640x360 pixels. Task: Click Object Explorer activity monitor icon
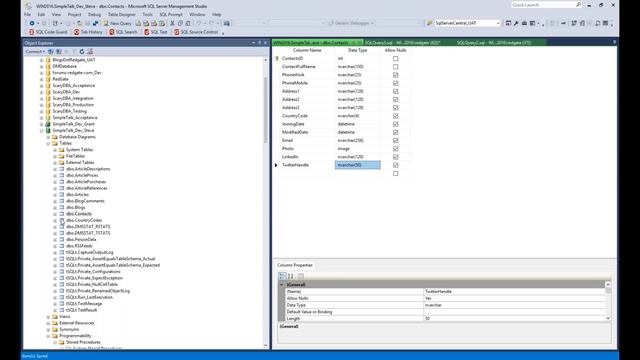(90, 51)
